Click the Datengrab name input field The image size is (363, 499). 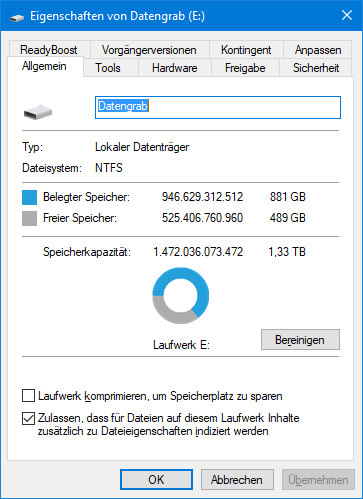coord(218,107)
